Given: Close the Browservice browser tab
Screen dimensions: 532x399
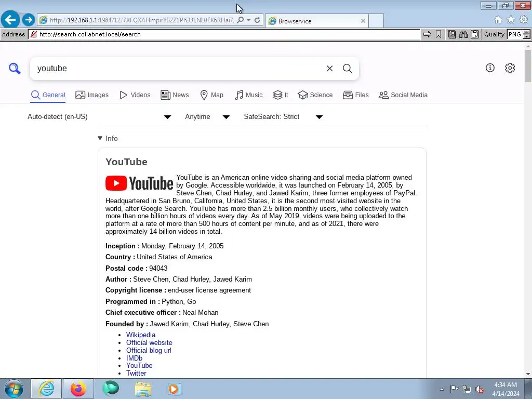Looking at the screenshot, I should pyautogui.click(x=363, y=21).
